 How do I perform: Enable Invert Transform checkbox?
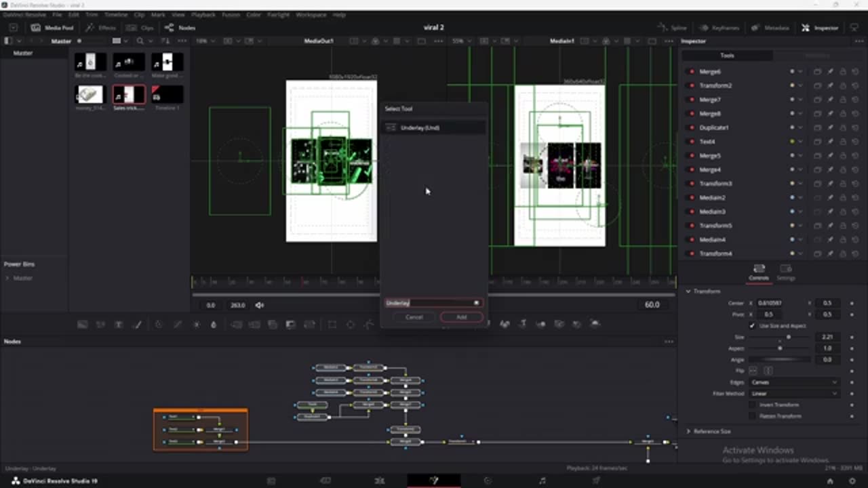[x=752, y=405]
